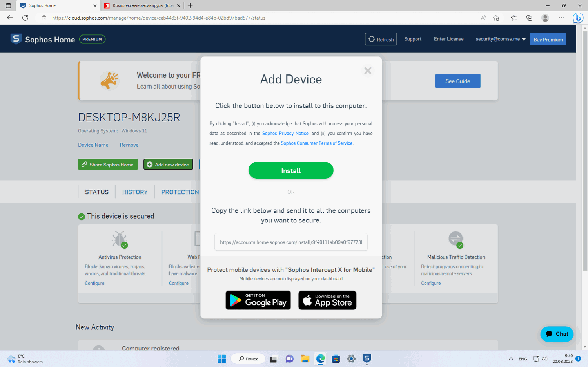Open the Device Name link
588x367 pixels.
[93, 145]
